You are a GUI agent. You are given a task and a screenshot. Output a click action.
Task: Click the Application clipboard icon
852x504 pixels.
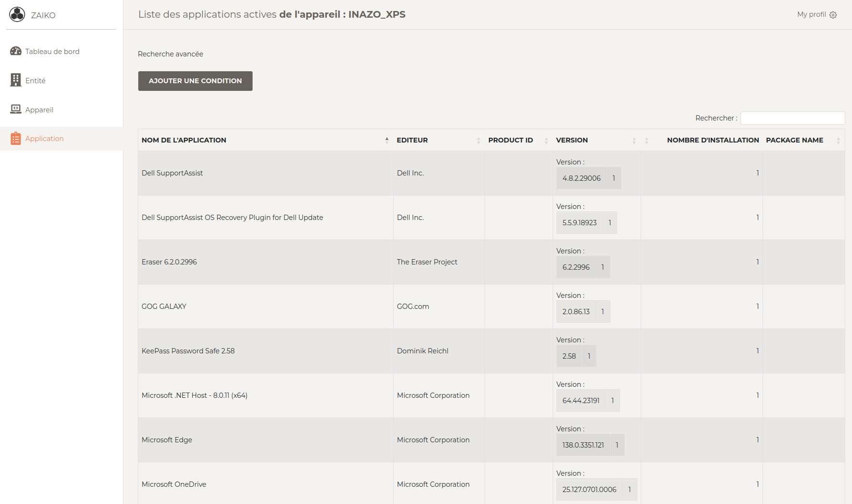[16, 138]
